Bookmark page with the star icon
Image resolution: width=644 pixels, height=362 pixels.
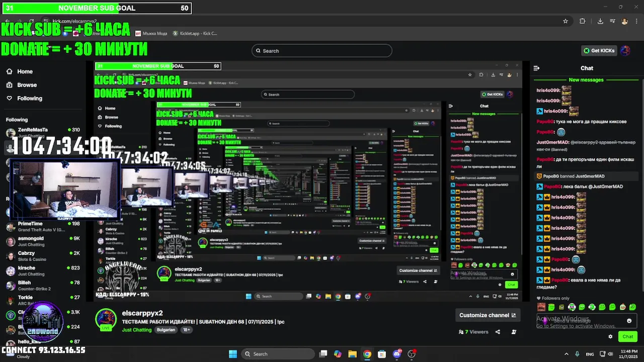tap(566, 21)
